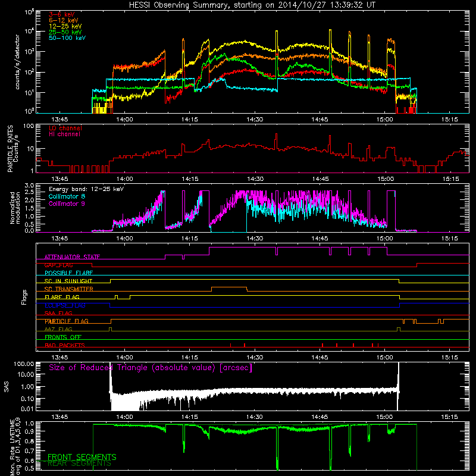Click the SAA_FLAG label
476x476 pixels.
tap(58, 313)
